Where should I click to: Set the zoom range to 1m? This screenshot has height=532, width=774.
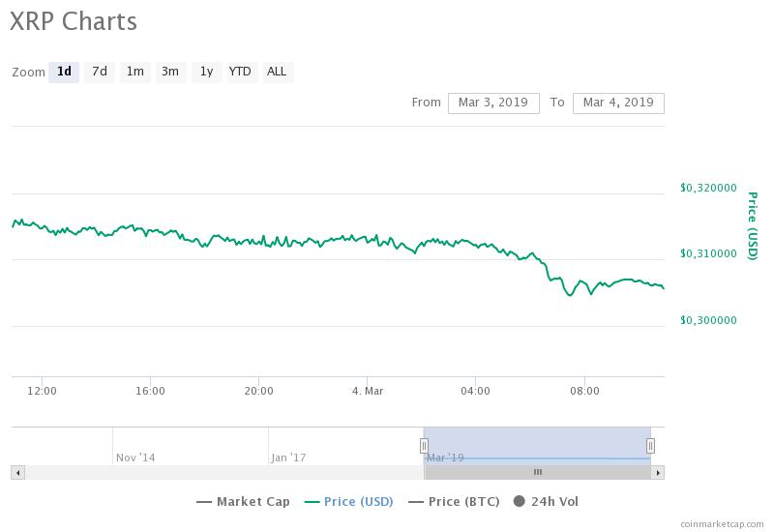[134, 72]
